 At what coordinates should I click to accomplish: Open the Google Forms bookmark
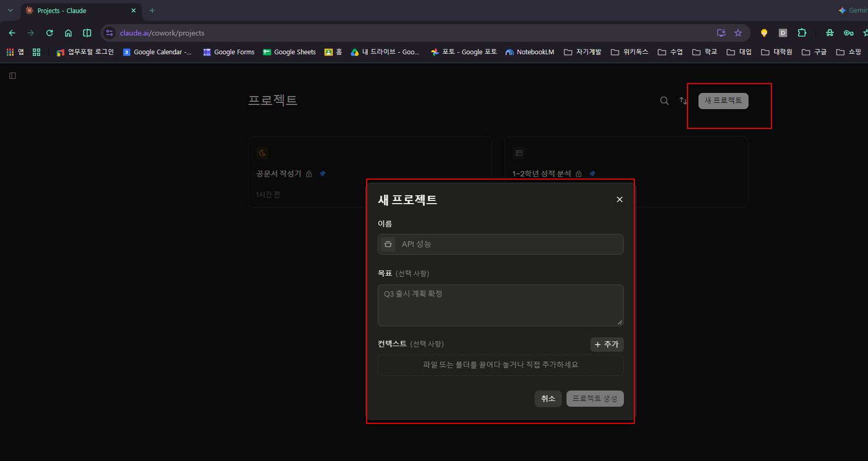[x=229, y=52]
